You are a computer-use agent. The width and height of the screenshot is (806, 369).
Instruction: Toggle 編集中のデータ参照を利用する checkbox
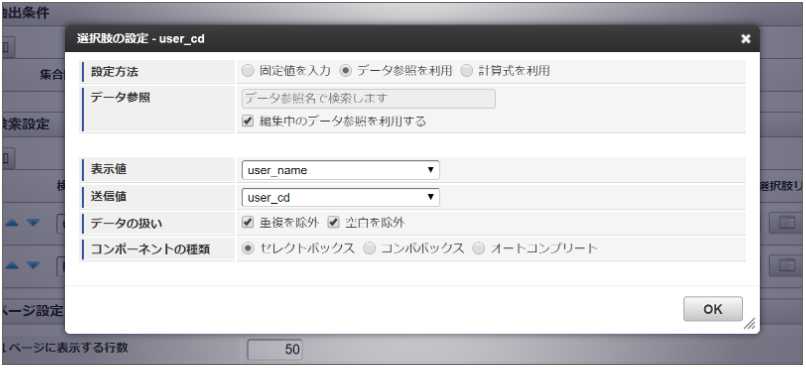248,121
